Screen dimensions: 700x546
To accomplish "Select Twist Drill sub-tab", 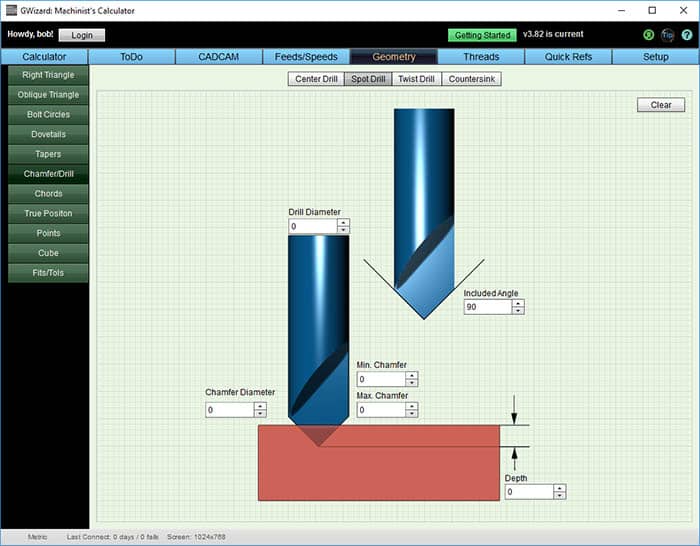I will [x=416, y=79].
